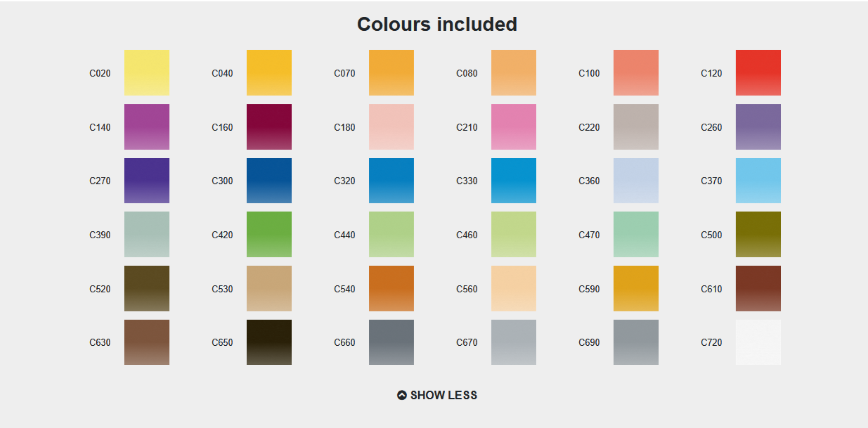Click the SHOW LESS collapse arrow icon
868x428 pixels.
(401, 395)
